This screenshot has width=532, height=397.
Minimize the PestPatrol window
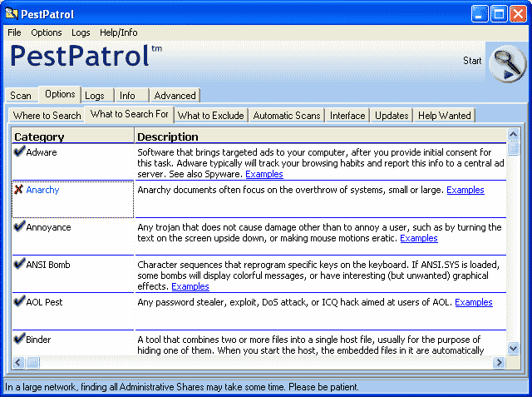click(480, 14)
